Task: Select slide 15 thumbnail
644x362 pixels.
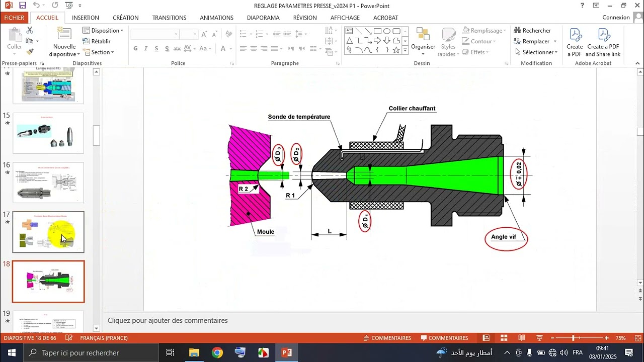Action: pos(48,133)
